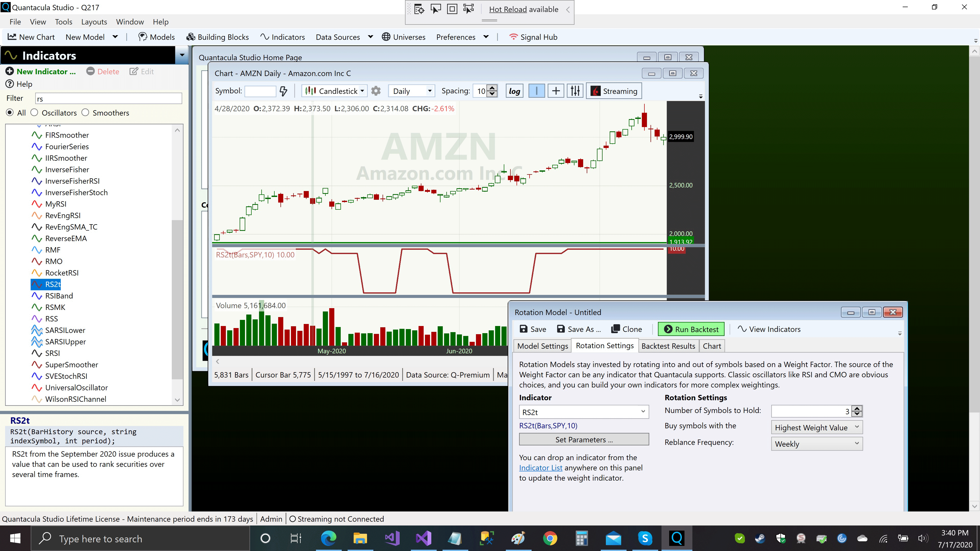Image resolution: width=980 pixels, height=551 pixels.
Task: Open the Layouts menu
Action: tap(94, 22)
